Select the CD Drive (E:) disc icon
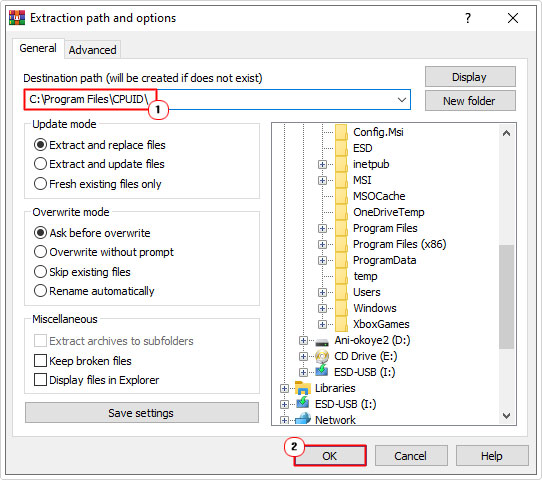 tap(322, 356)
